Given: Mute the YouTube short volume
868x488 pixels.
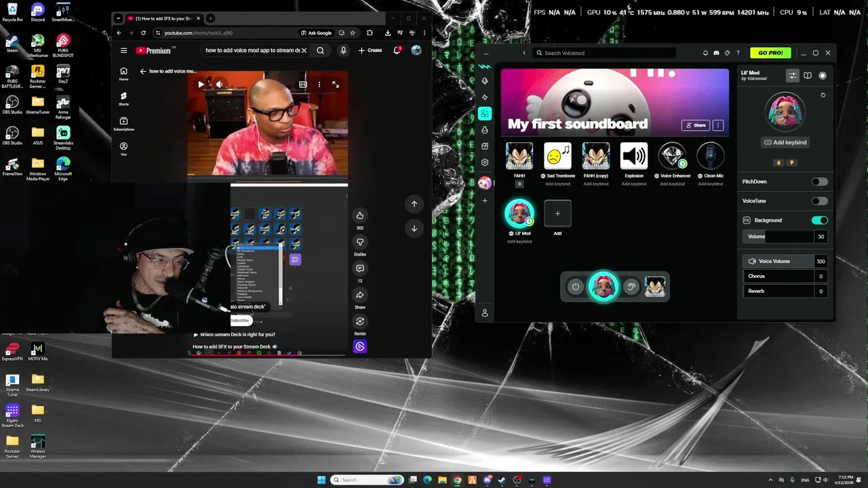Looking at the screenshot, I should tap(219, 85).
